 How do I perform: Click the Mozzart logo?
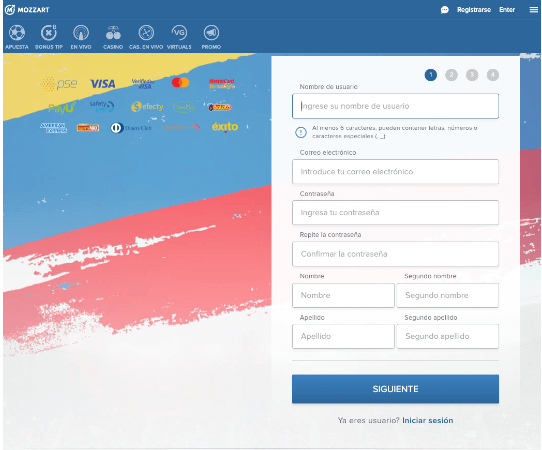[x=27, y=10]
